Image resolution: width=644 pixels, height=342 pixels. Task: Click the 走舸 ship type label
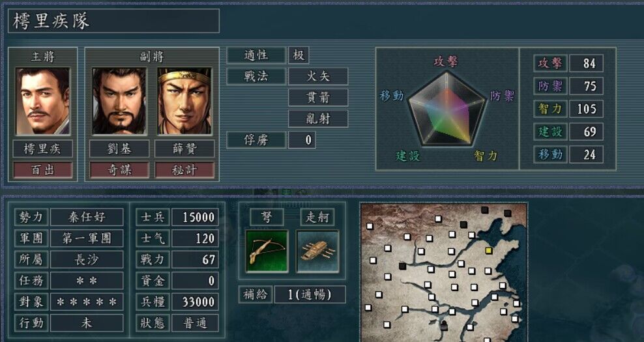point(317,217)
